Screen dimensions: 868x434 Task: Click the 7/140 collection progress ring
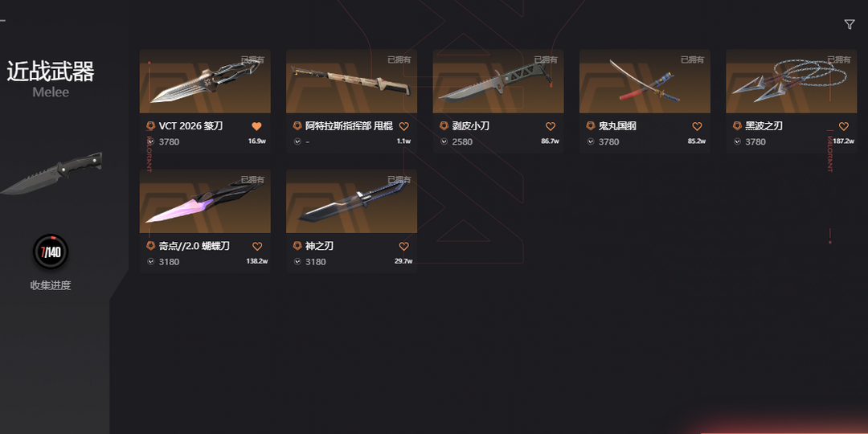pyautogui.click(x=51, y=252)
